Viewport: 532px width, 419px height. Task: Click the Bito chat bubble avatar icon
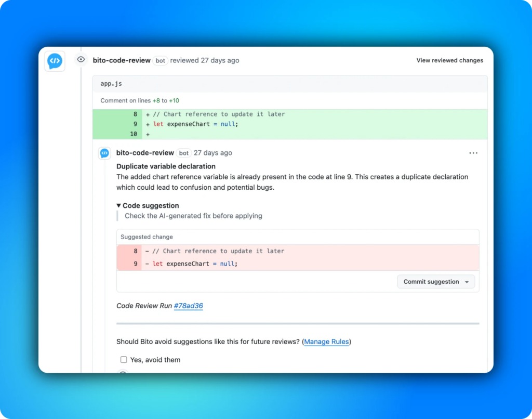point(55,60)
